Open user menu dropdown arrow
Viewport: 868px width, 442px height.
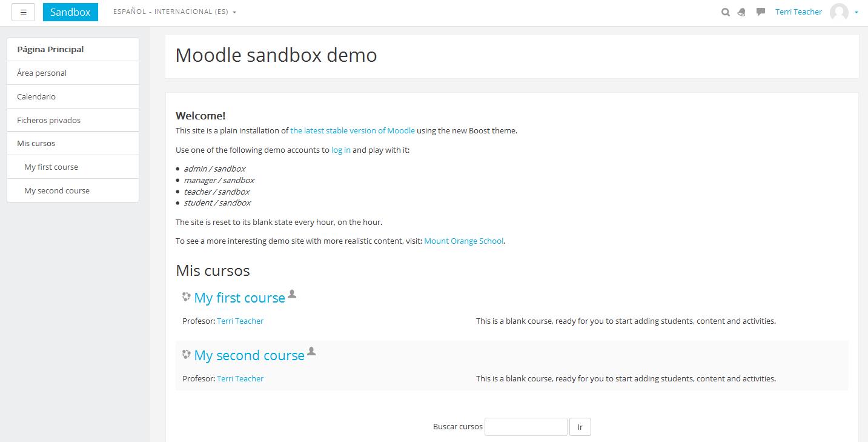(856, 13)
